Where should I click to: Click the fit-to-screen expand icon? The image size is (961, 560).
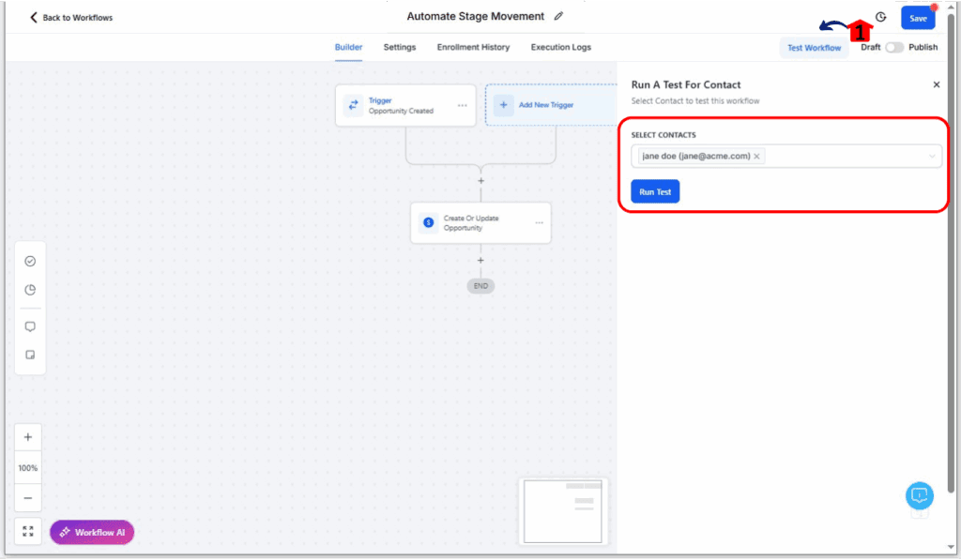tap(28, 532)
